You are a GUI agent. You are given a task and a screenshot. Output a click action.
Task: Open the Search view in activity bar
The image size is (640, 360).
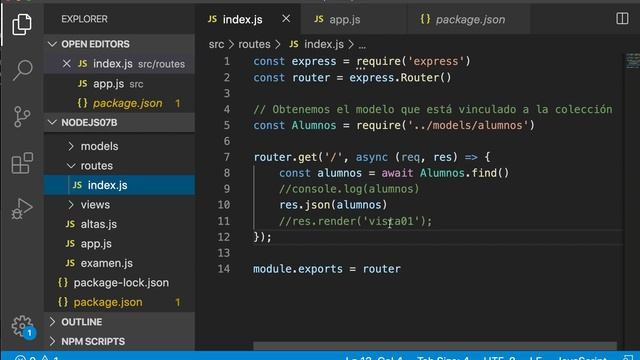point(22,70)
